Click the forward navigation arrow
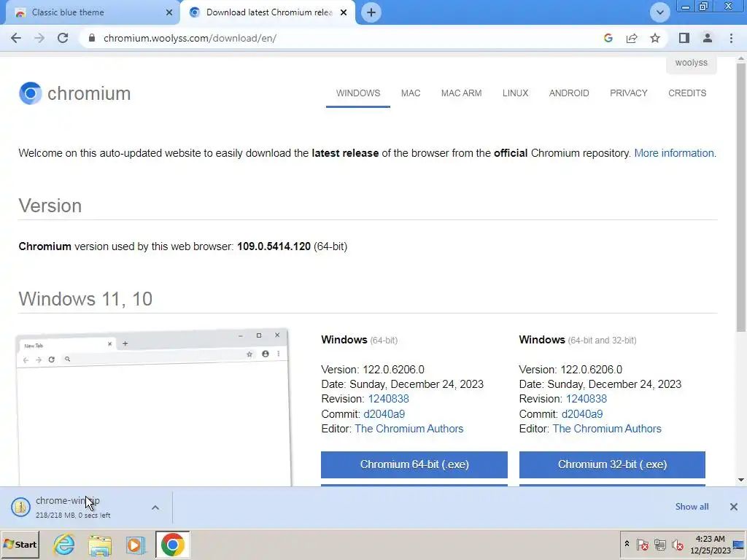Viewport: 747px width, 560px height. click(39, 38)
